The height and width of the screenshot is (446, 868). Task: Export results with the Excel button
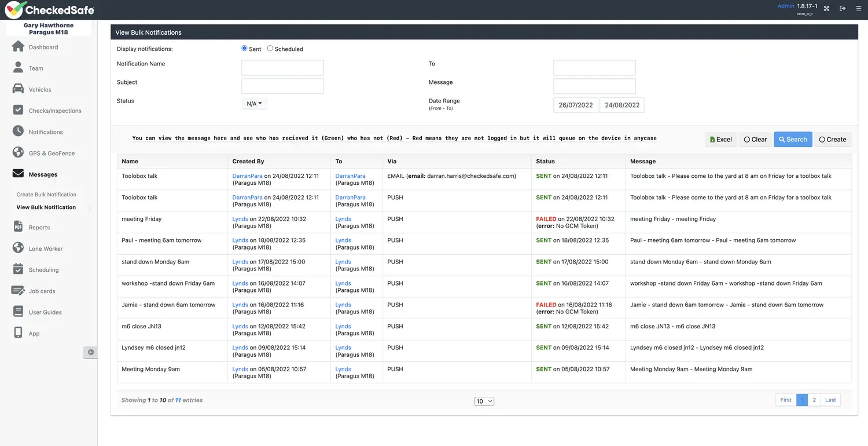pyautogui.click(x=720, y=140)
